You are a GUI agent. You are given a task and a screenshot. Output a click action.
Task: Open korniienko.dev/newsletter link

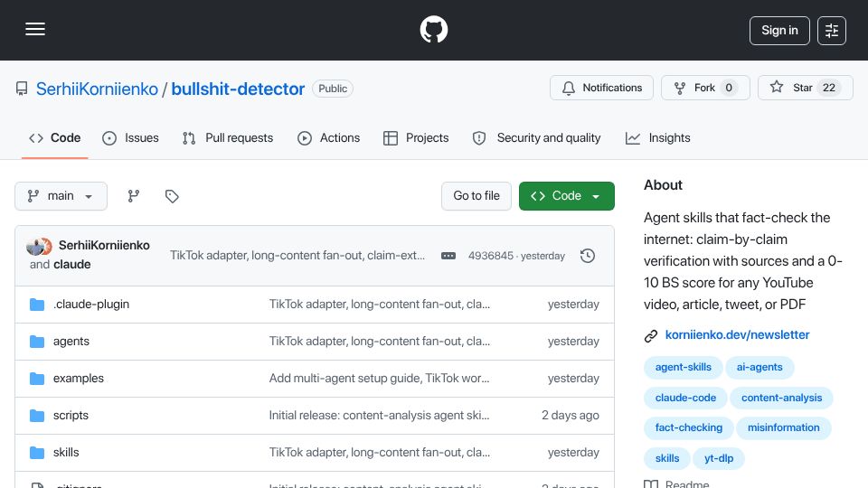pyautogui.click(x=737, y=334)
